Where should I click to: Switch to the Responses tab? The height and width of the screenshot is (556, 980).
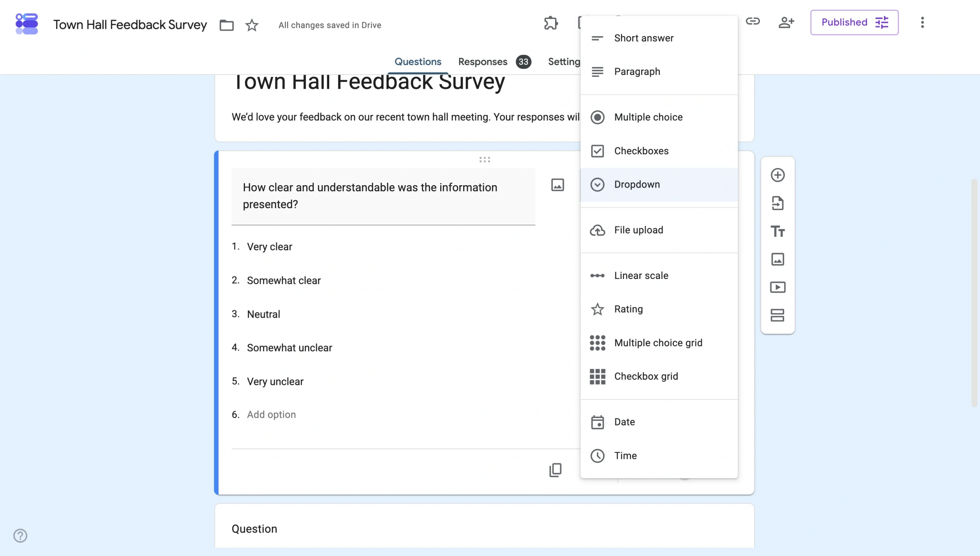click(x=482, y=62)
